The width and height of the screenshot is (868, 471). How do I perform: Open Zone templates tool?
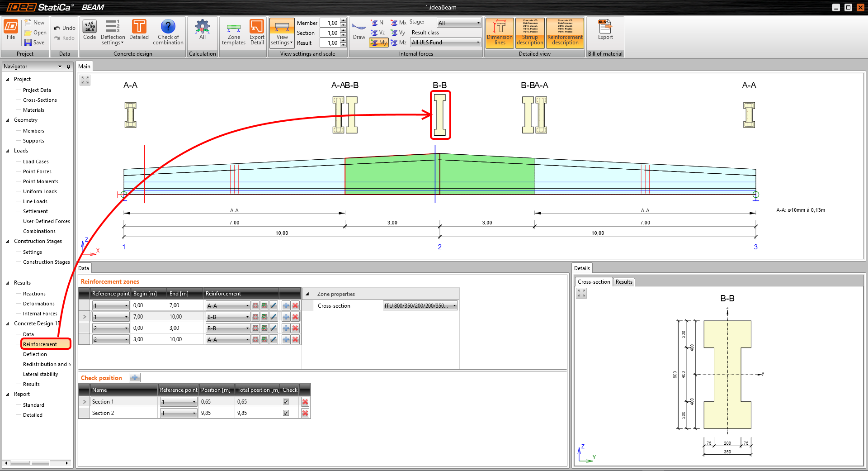pyautogui.click(x=233, y=33)
